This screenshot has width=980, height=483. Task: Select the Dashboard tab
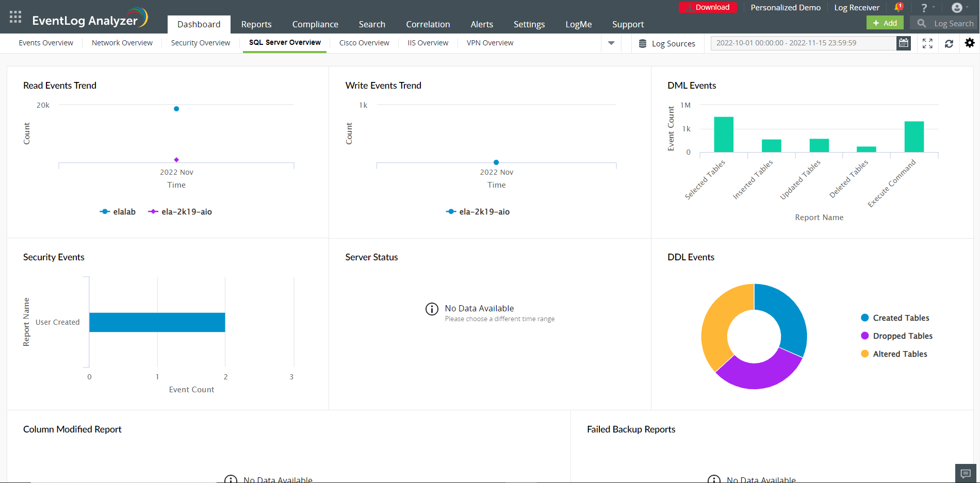point(199,24)
